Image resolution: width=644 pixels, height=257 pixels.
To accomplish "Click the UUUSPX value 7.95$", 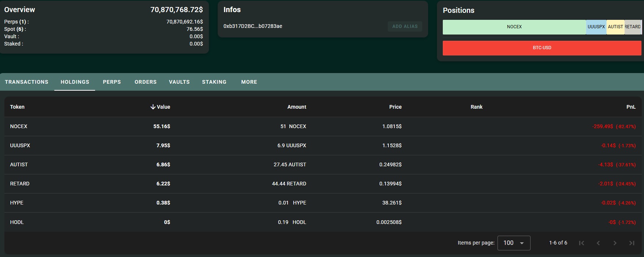I will pos(163,145).
